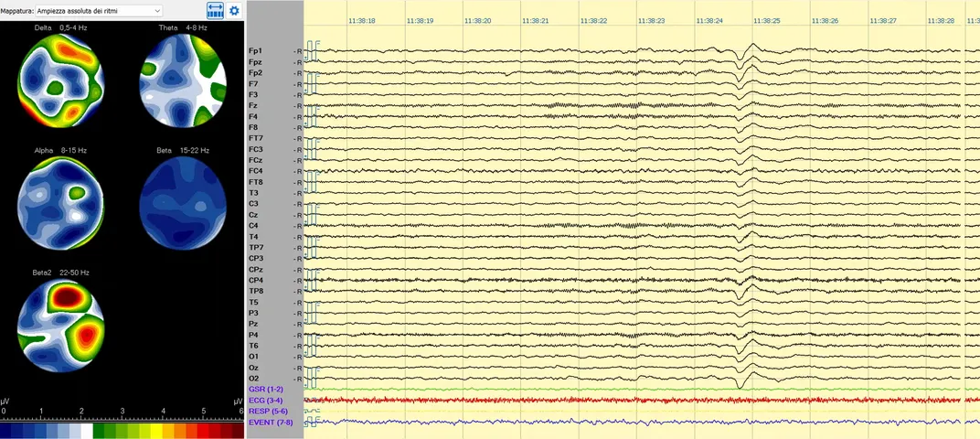This screenshot has height=439, width=980.
Task: Select the CP4 channel label
Action: pyautogui.click(x=255, y=280)
